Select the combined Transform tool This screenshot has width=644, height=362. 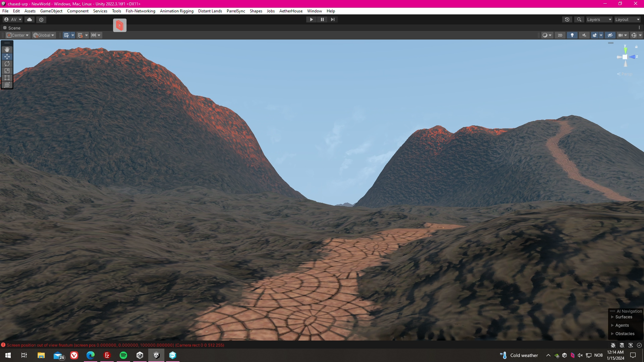pyautogui.click(x=7, y=85)
